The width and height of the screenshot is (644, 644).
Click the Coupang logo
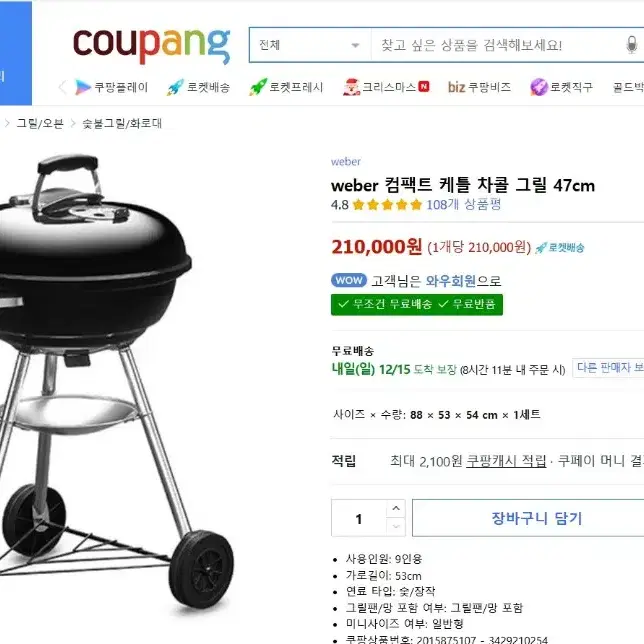click(x=152, y=46)
